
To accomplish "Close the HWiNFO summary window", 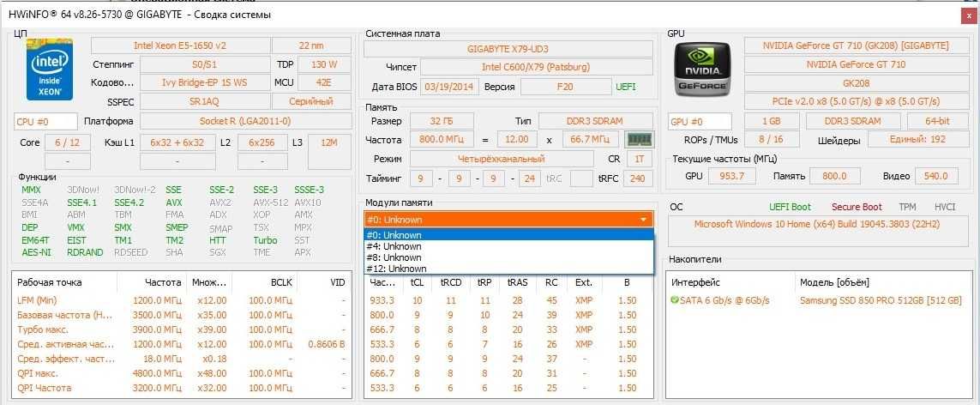I will pos(970,15).
